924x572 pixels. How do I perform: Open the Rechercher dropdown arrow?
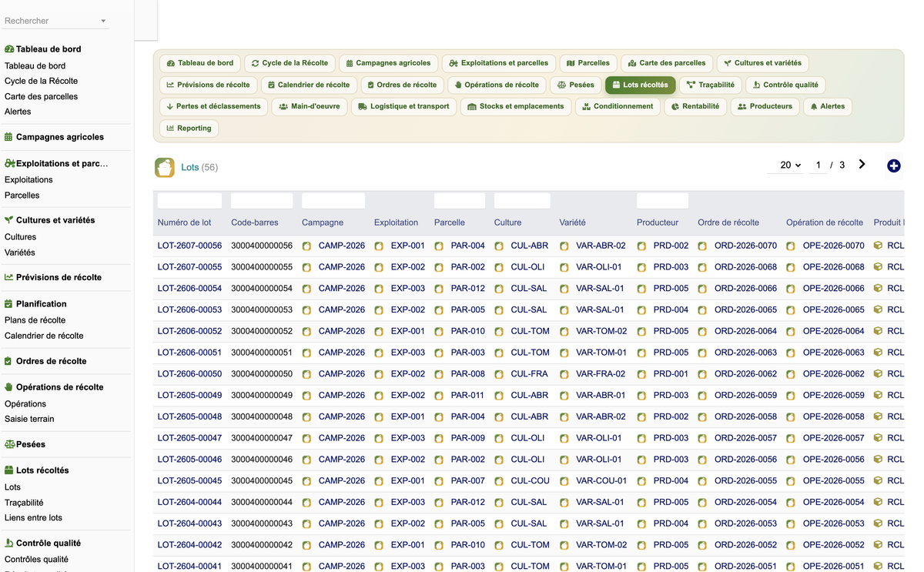coord(103,21)
